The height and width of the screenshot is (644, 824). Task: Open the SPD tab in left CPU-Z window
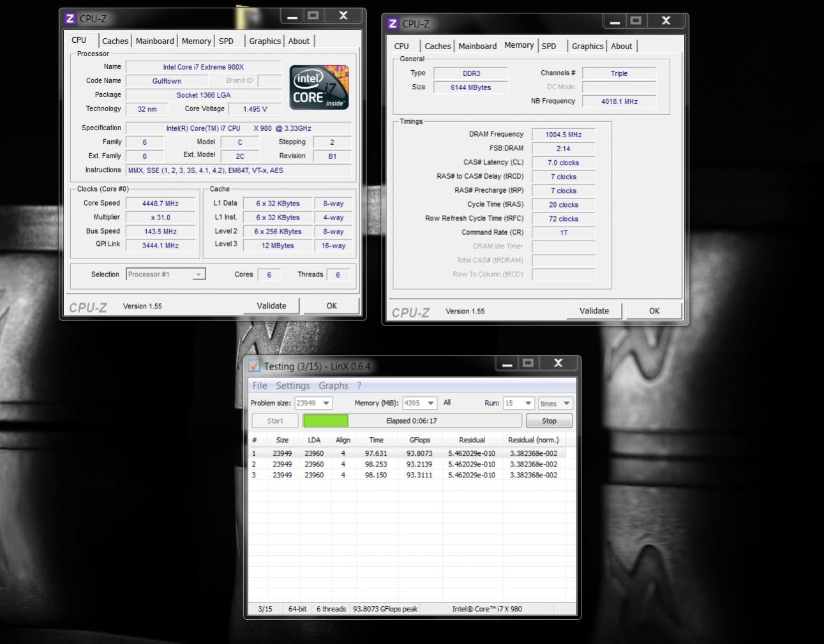[x=226, y=41]
